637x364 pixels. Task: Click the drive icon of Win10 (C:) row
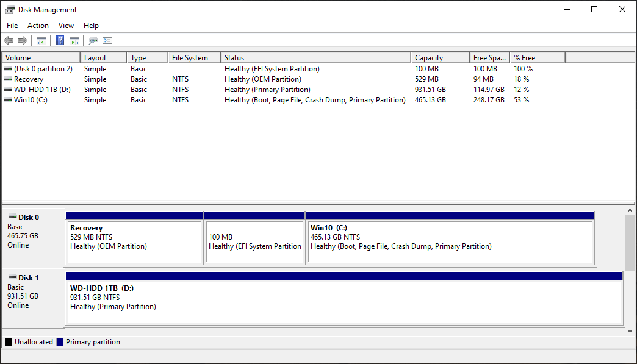8,100
